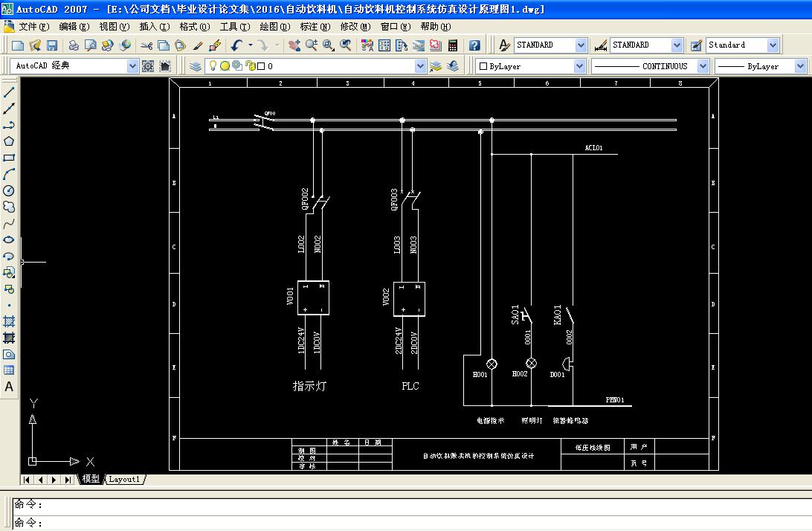This screenshot has height=531, width=812.
Task: Click the Open file icon
Action: click(35, 45)
